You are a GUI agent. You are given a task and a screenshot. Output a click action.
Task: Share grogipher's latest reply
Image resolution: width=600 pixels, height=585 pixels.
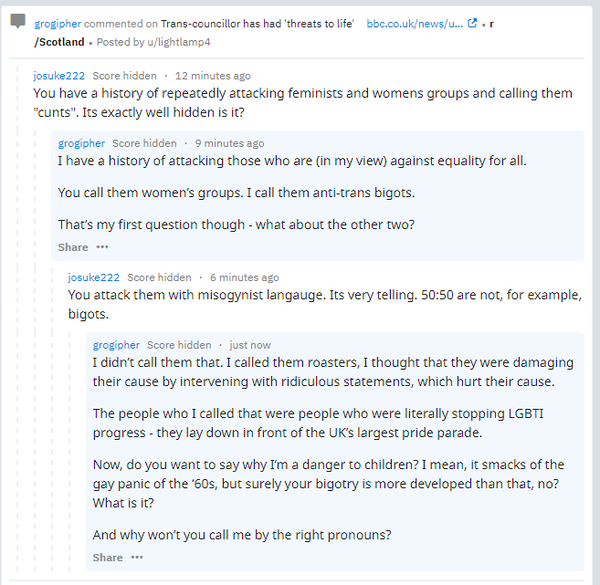click(x=108, y=558)
